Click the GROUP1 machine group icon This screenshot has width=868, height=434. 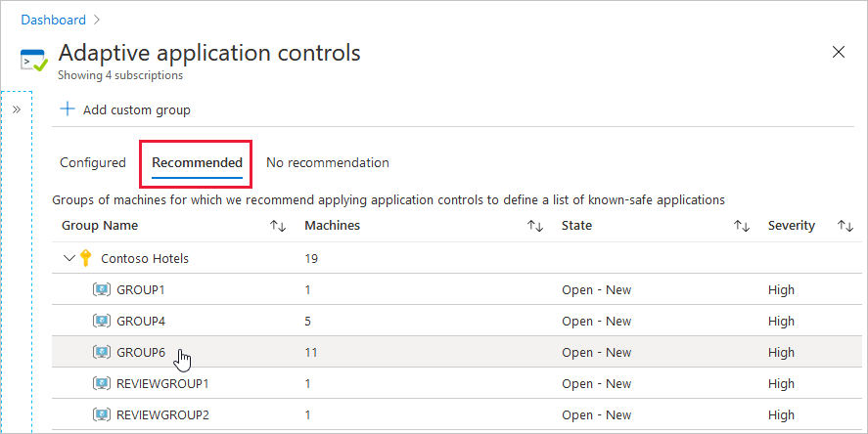coord(102,290)
